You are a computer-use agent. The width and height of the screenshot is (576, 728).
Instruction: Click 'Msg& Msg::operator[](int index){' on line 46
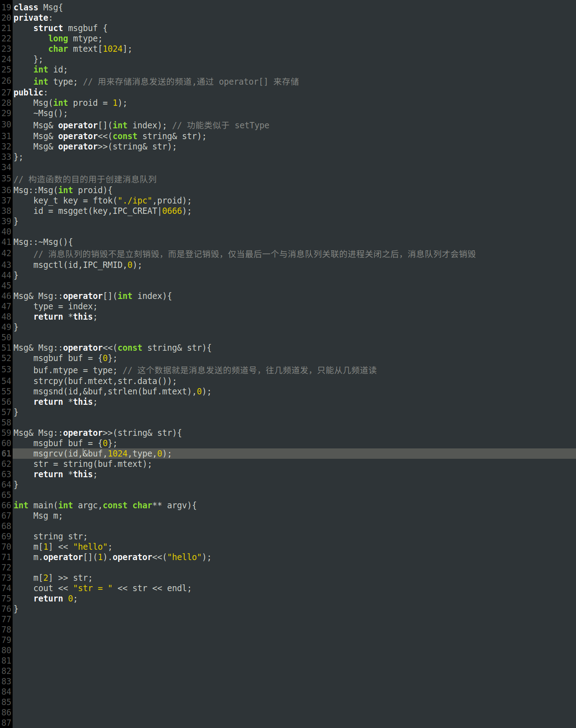[93, 296]
